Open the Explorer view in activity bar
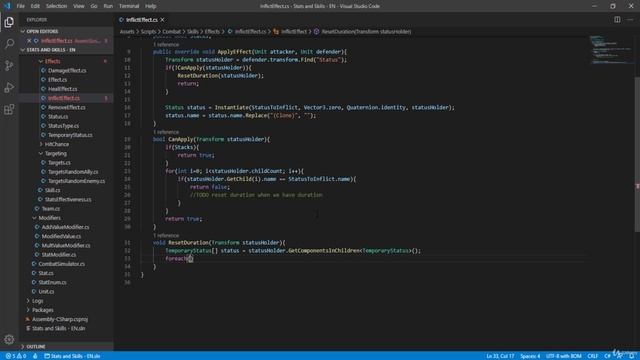 (x=9, y=22)
